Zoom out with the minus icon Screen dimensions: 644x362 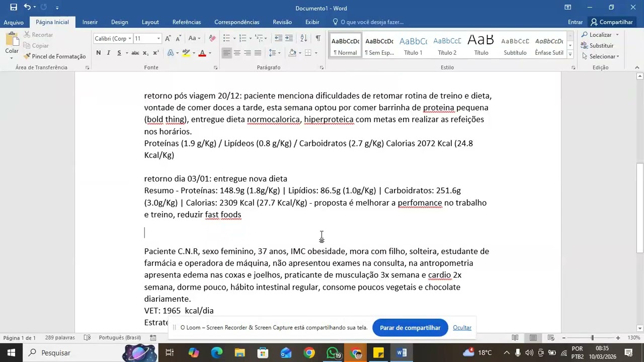[563, 338]
